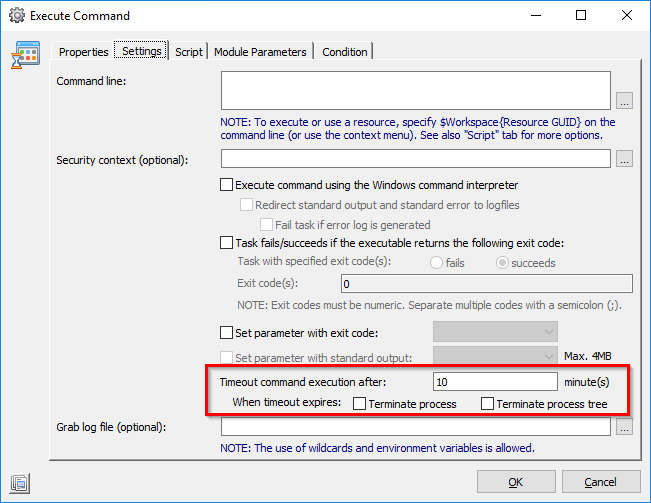Open the Script tab
651x503 pixels.
pyautogui.click(x=189, y=52)
